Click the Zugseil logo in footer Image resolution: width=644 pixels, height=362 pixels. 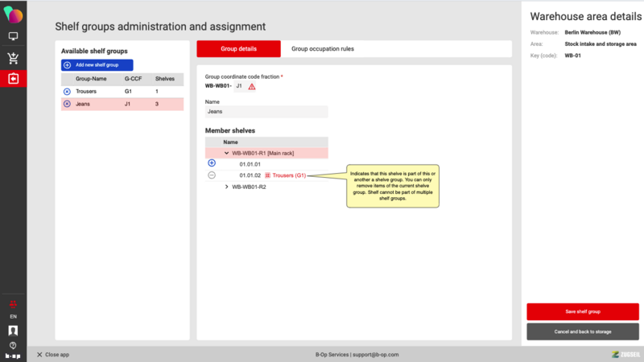(x=626, y=354)
